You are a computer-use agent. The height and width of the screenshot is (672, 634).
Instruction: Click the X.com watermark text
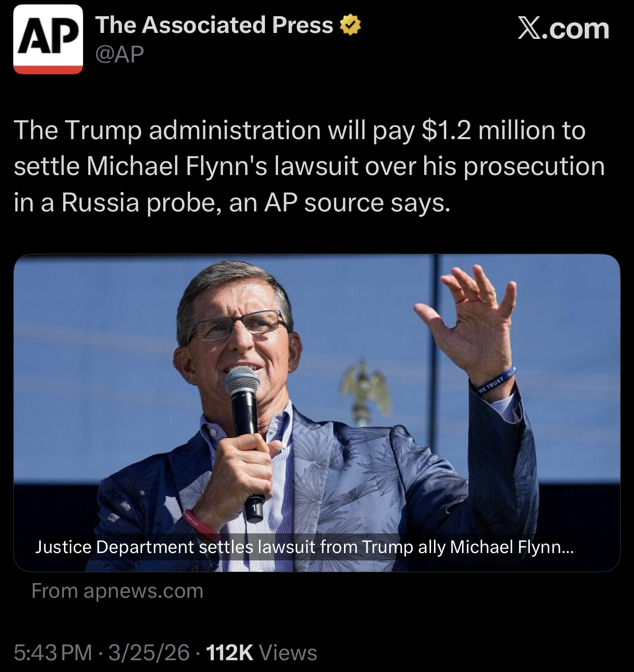[563, 29]
